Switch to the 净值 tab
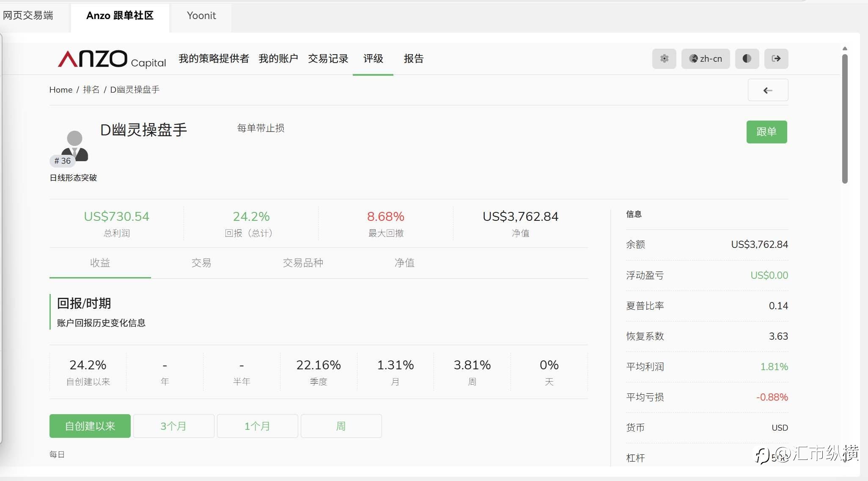868x481 pixels. [x=404, y=263]
